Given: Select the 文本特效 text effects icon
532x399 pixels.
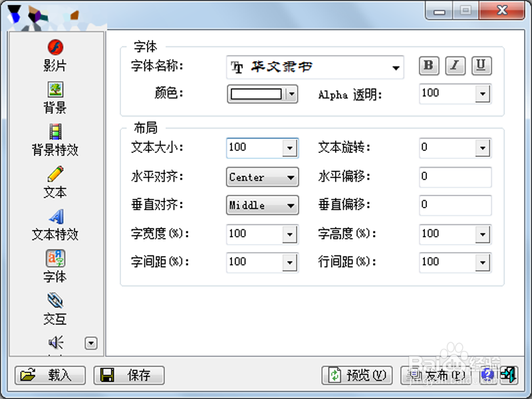Looking at the screenshot, I should [55, 223].
